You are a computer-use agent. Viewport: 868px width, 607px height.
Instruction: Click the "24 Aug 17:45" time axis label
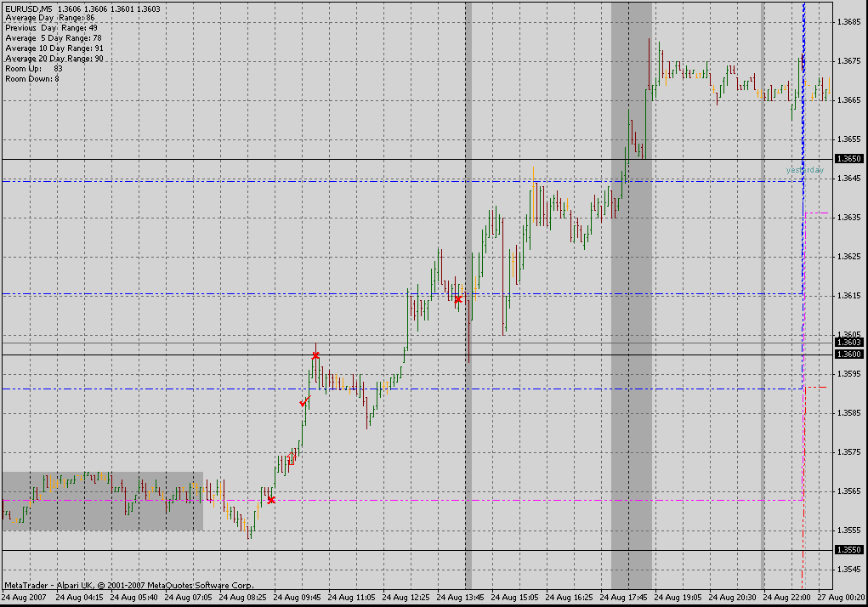[x=624, y=598]
